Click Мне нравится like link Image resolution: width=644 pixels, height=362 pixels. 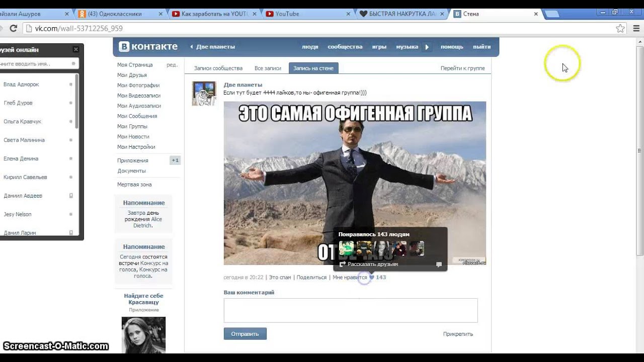(x=350, y=277)
